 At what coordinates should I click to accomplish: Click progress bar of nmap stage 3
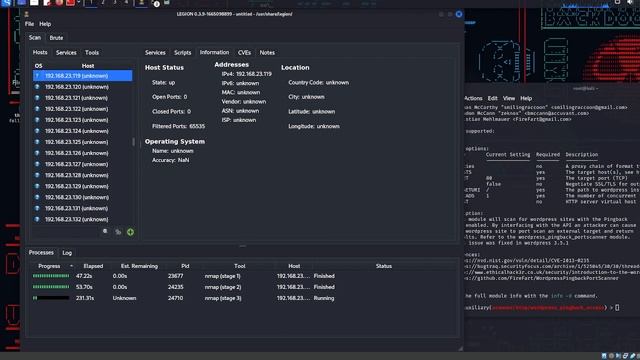click(51, 298)
